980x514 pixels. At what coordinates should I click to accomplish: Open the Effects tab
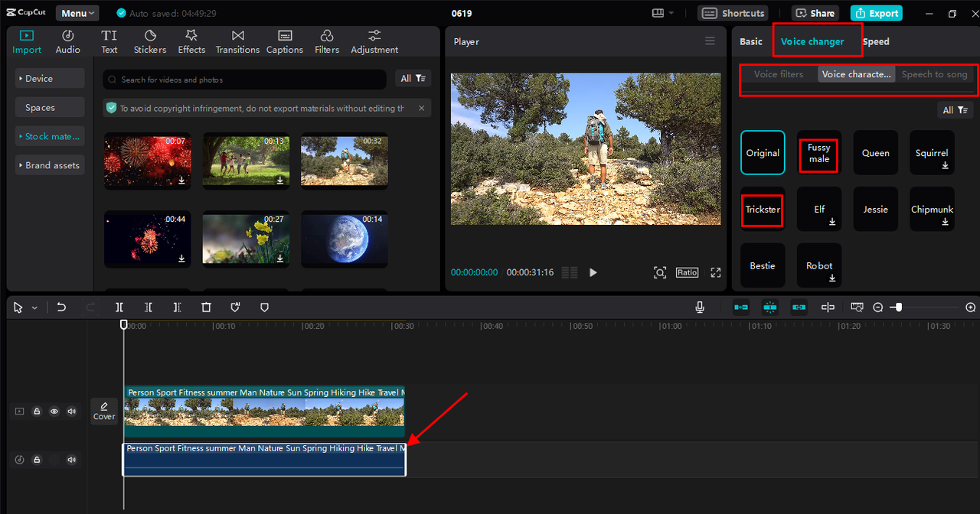[191, 42]
